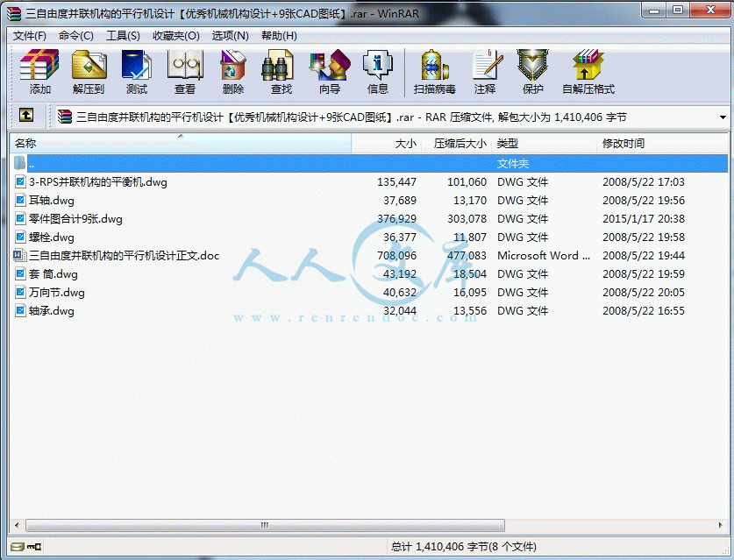Sort files by 修改时间 column header
Viewport: 734px width, 560px height.
[662, 143]
